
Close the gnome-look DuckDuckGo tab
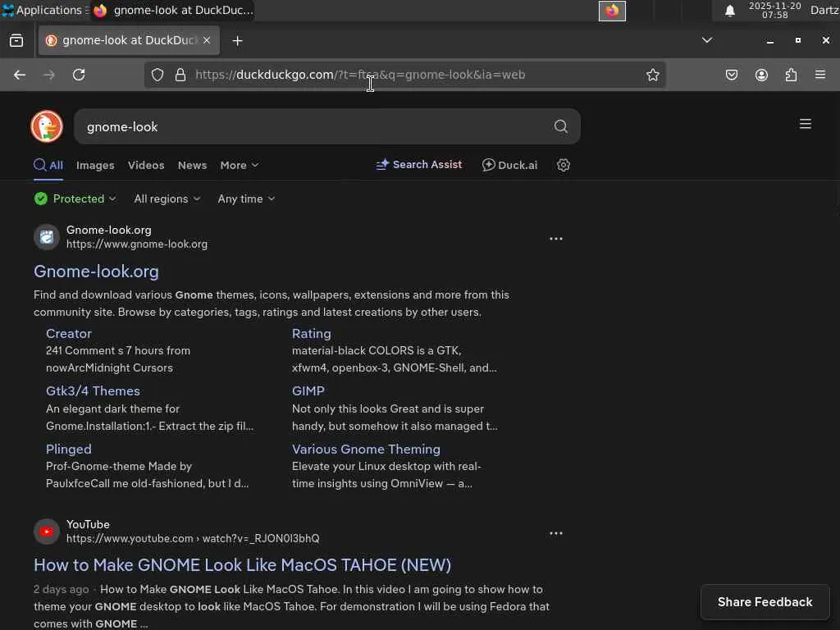pyautogui.click(x=207, y=40)
